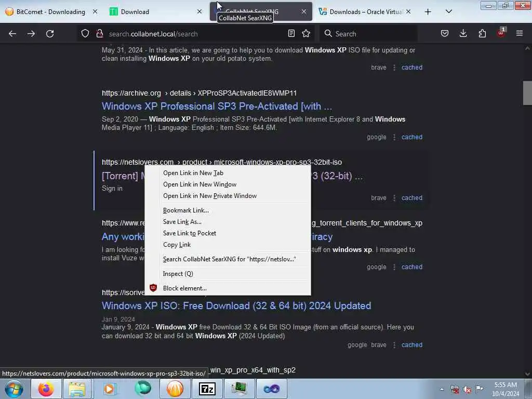Viewport: 532px width, 399px height.
Task: Click scrollbar down arrow at page bottom
Action: coord(527,374)
